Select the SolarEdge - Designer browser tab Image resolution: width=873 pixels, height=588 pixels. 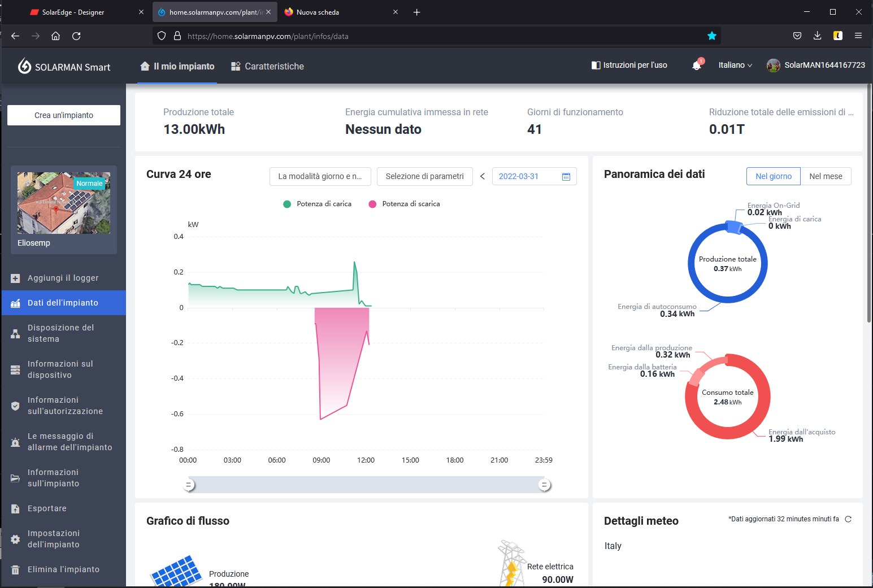[73, 12]
